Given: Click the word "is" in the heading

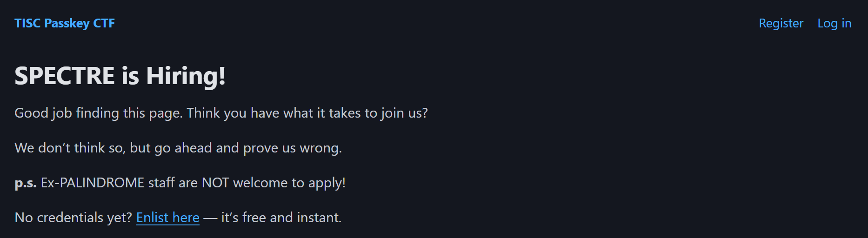Looking at the screenshot, I should pyautogui.click(x=130, y=76).
